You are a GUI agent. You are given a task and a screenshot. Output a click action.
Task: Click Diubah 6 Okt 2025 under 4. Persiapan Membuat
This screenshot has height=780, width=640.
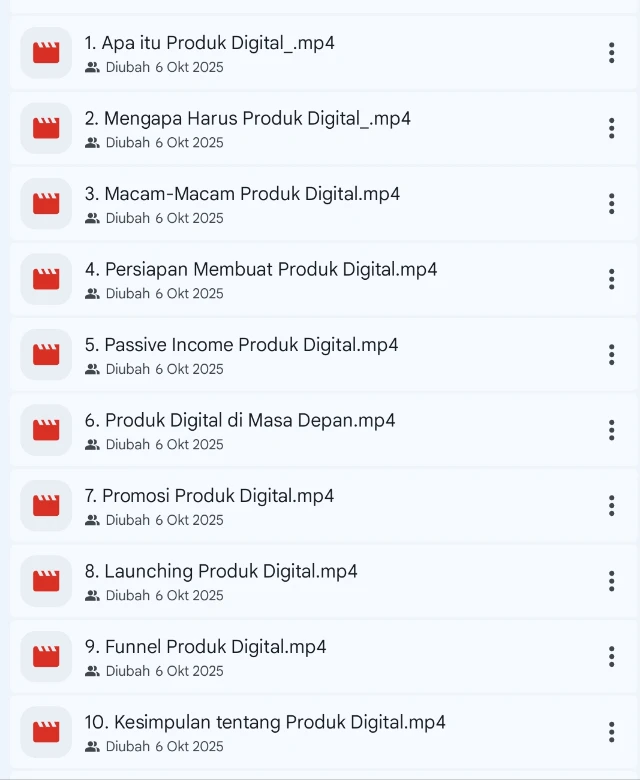click(165, 293)
